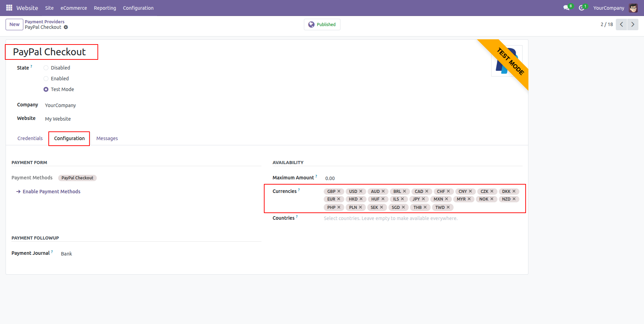Remove the JPY currency tag
Viewport: 644px width, 324px height.
423,199
